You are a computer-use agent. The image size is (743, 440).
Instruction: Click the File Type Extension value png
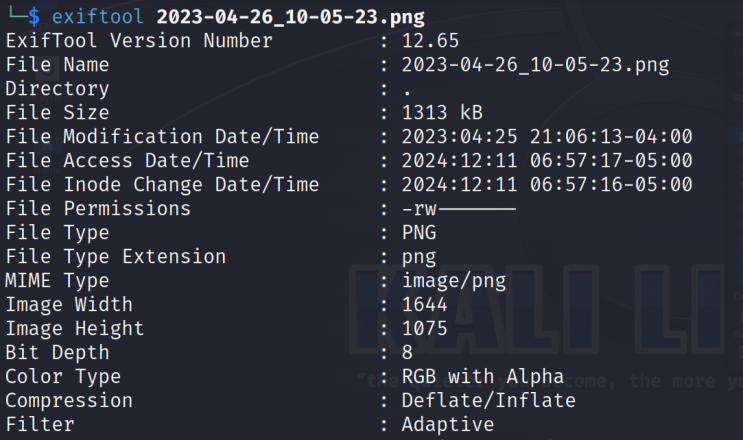coord(419,257)
